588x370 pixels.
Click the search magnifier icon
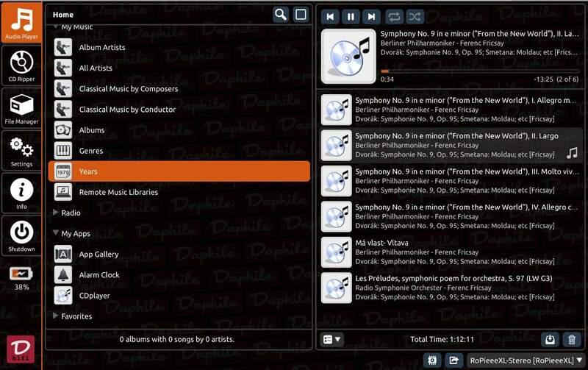tap(281, 15)
